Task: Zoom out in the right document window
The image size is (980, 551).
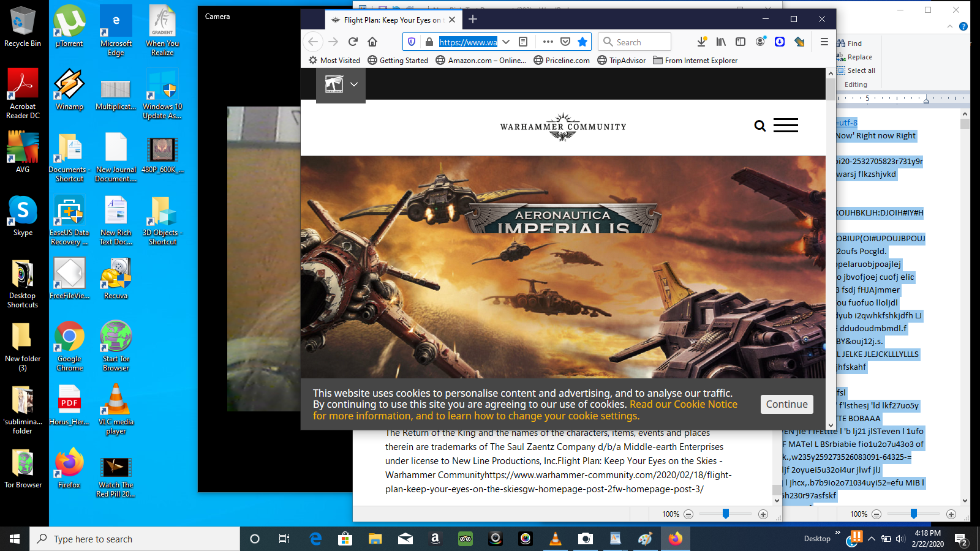Action: pos(876,514)
